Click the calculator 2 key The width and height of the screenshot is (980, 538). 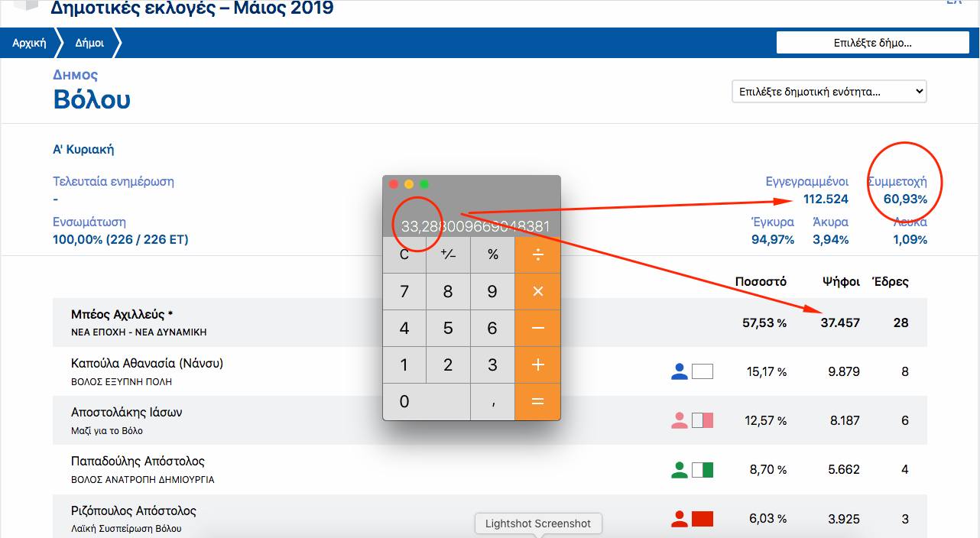click(x=448, y=365)
